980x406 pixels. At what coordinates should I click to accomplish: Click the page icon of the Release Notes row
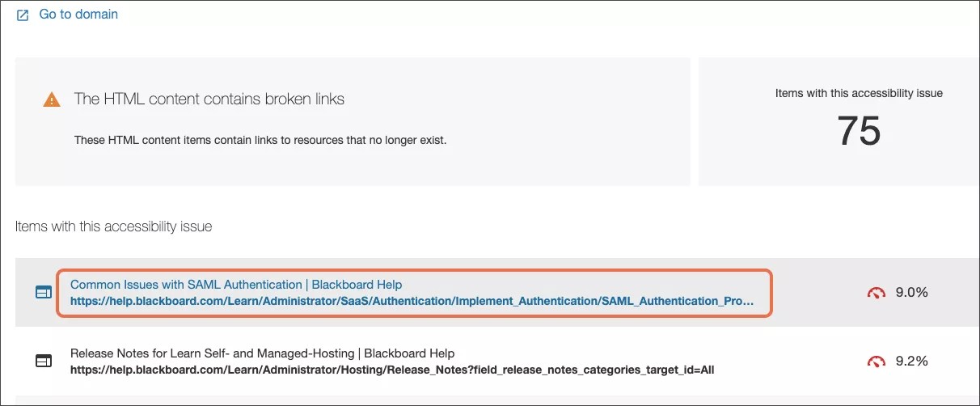pyautogui.click(x=44, y=362)
